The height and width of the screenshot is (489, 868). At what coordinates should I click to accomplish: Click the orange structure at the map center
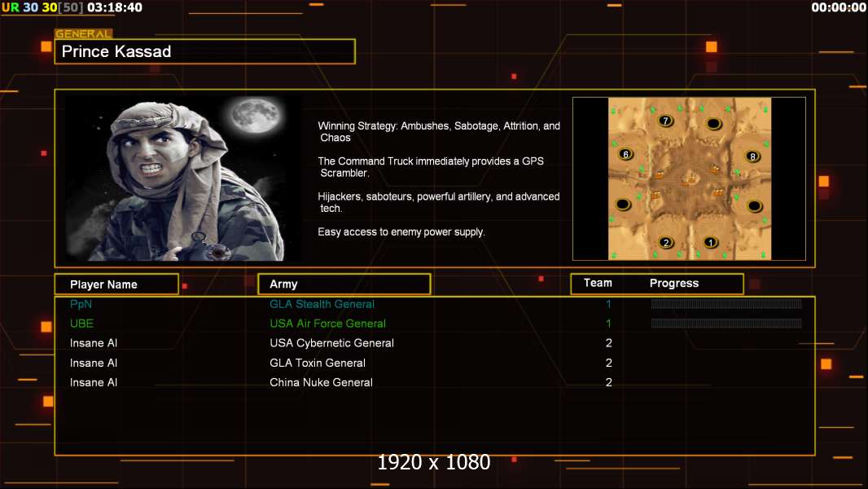click(688, 180)
